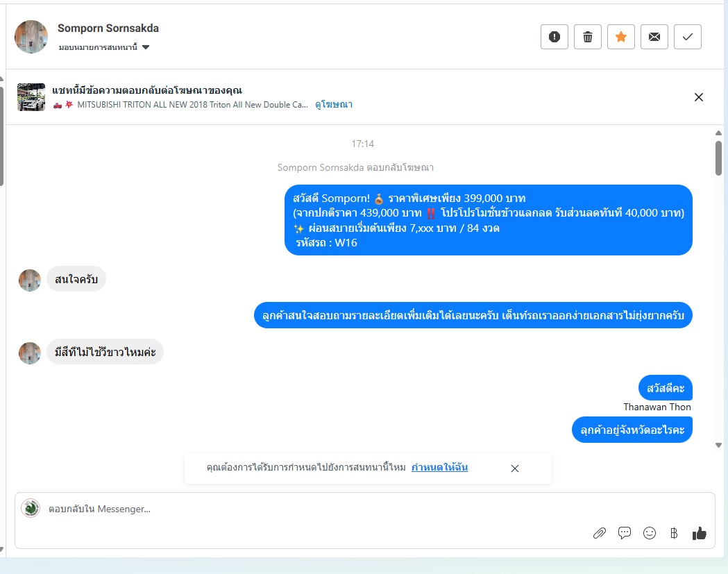This screenshot has height=574, width=728.
Task: Close the assignment prompt popup
Action: coord(515,469)
